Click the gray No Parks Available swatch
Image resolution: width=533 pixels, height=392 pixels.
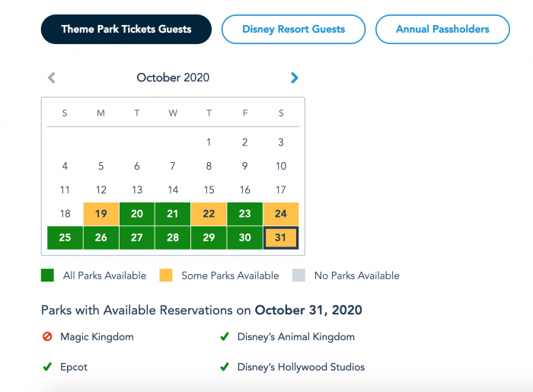point(298,275)
